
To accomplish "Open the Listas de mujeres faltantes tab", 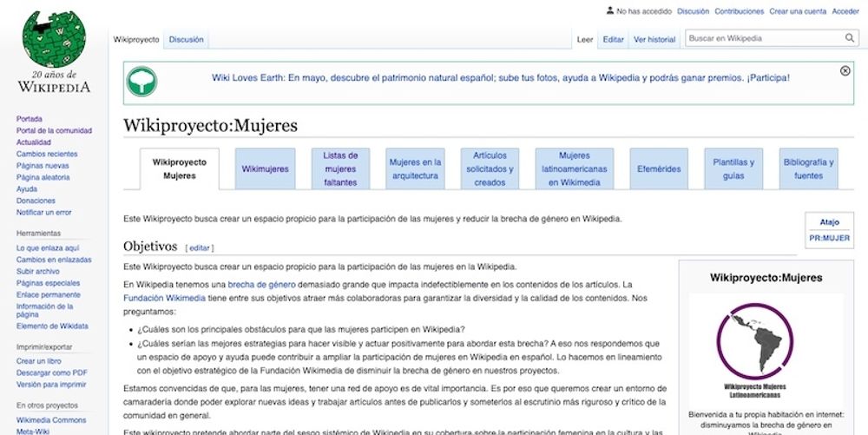I will coord(340,168).
